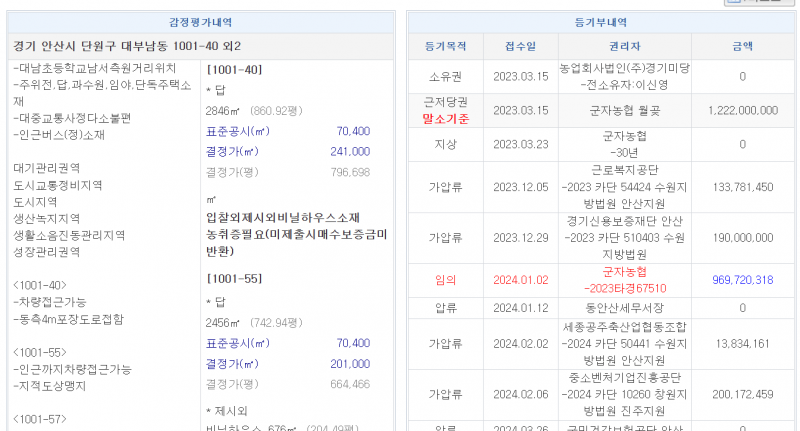Screen dimensions: 800x431
Task: Click the 등기목적 column header
Action: [x=445, y=47]
